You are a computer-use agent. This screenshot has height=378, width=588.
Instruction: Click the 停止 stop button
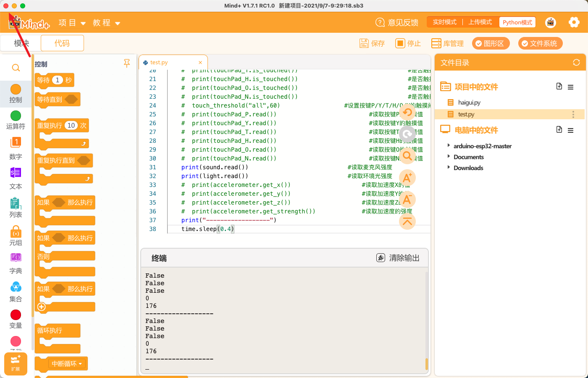pyautogui.click(x=408, y=43)
